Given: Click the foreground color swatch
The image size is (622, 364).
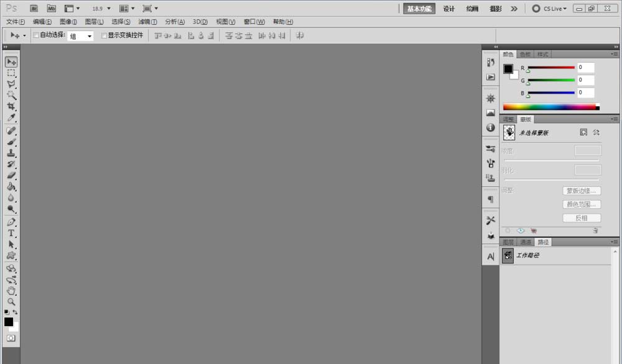Looking at the screenshot, I should [9, 321].
